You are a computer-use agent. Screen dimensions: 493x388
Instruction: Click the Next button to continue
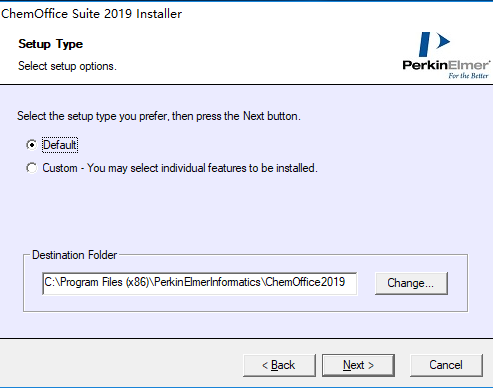click(x=358, y=365)
